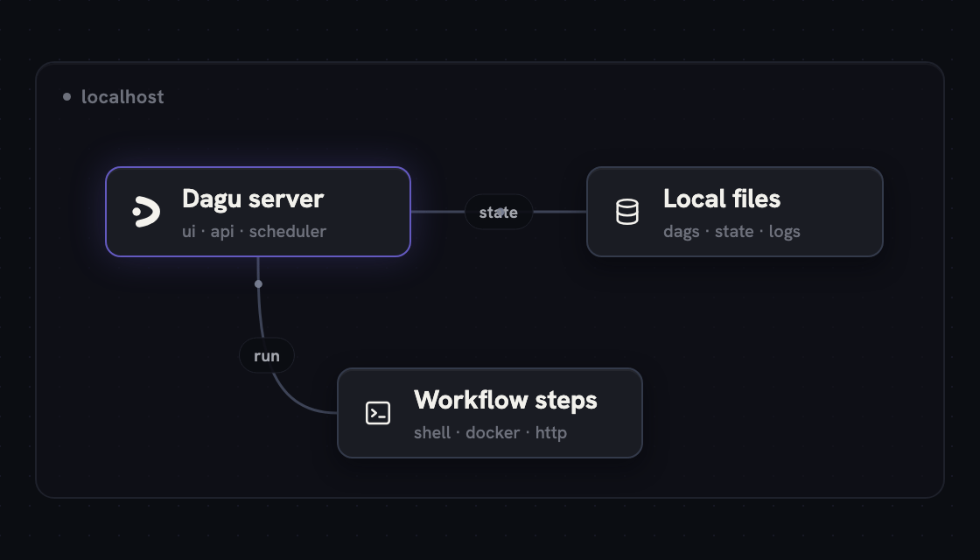Click the database icon in Local files
The width and height of the screenshot is (980, 560).
pos(626,212)
